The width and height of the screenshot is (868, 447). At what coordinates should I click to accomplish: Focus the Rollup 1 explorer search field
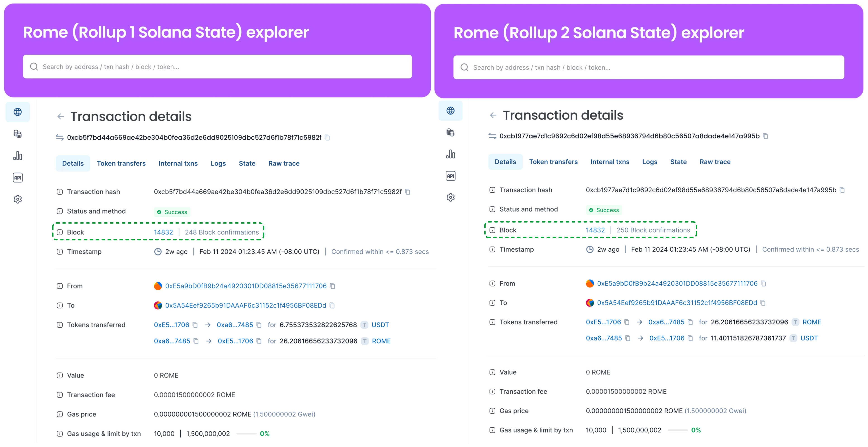click(217, 67)
